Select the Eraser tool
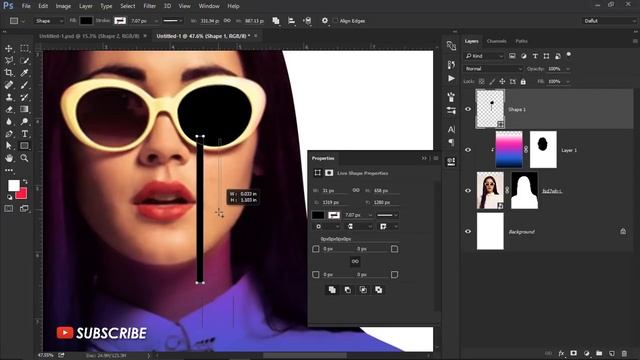 [x=9, y=109]
